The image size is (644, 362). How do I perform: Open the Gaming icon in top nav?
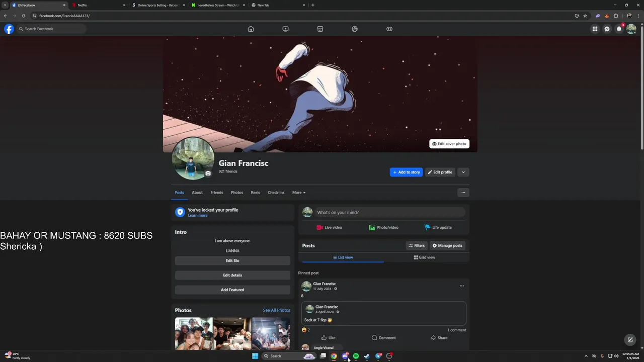pos(389,29)
